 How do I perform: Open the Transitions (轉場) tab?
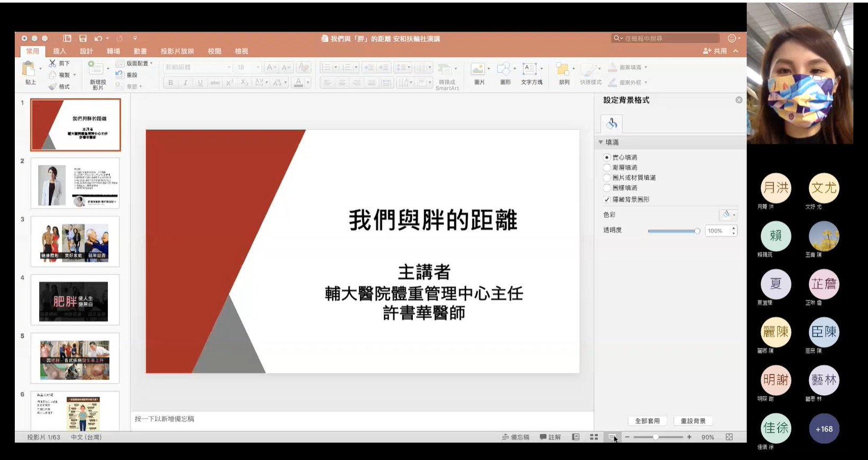pos(114,51)
